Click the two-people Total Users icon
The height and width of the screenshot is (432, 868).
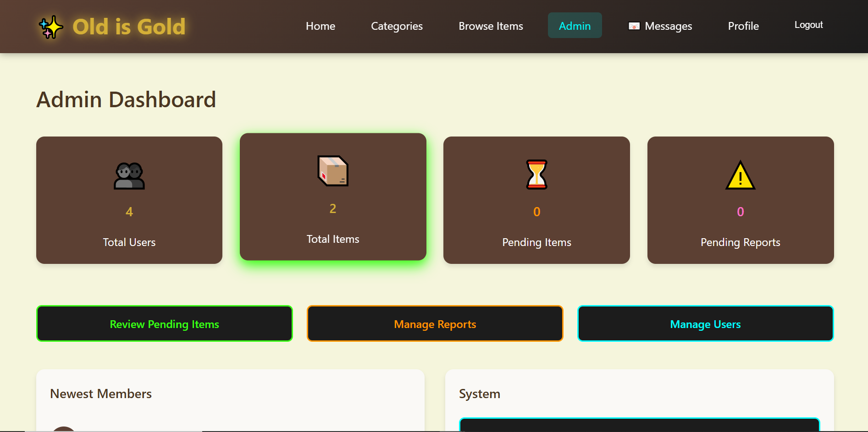tap(129, 176)
